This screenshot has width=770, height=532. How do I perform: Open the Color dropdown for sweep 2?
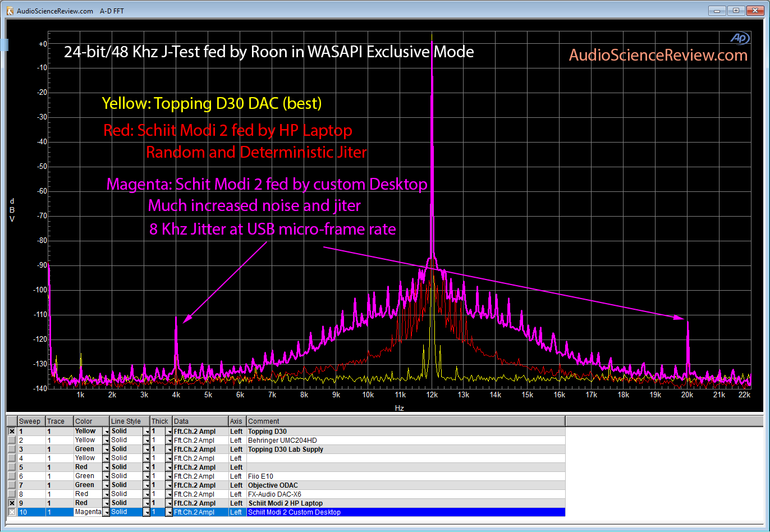pyautogui.click(x=106, y=440)
